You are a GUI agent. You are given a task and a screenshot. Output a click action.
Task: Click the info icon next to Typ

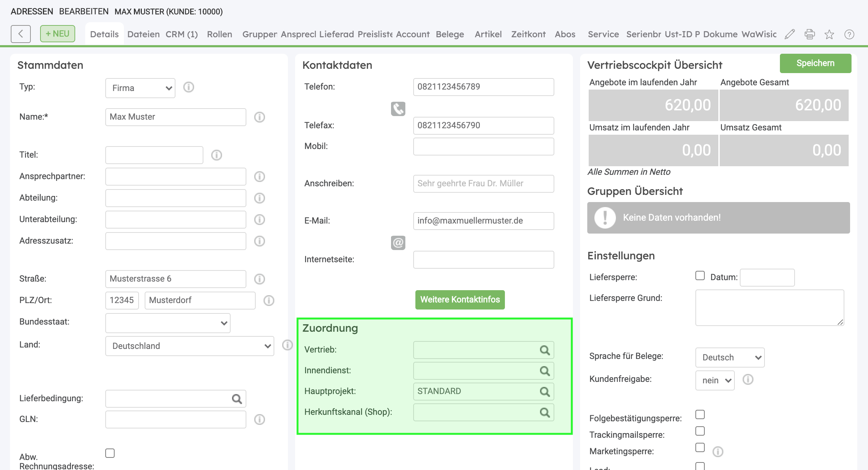coord(188,87)
